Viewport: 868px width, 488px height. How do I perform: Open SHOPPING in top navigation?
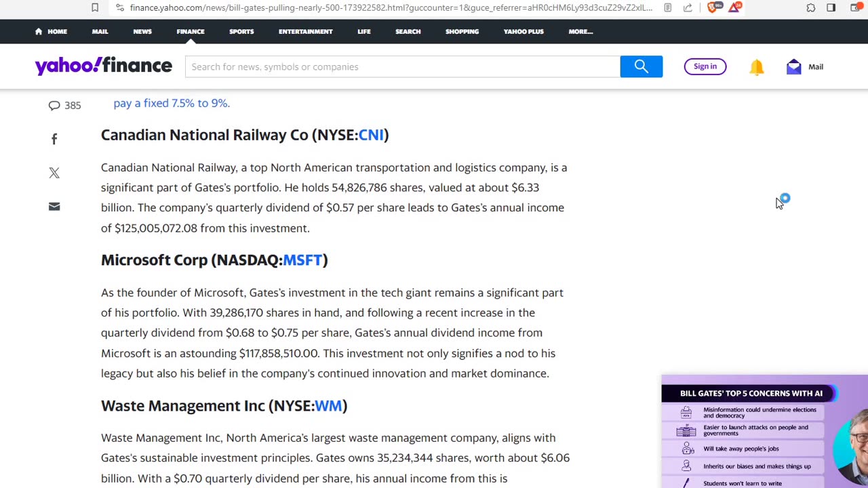click(x=462, y=31)
